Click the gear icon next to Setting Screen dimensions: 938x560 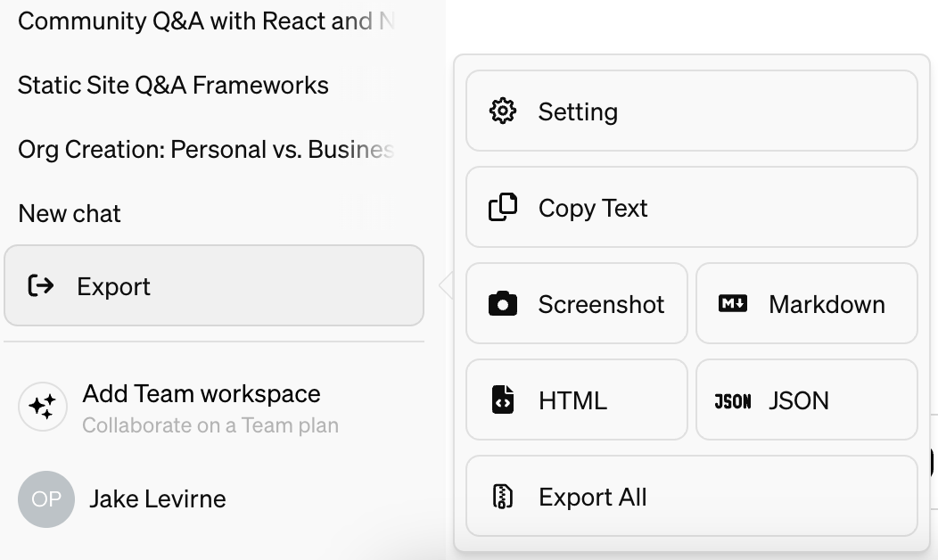503,111
